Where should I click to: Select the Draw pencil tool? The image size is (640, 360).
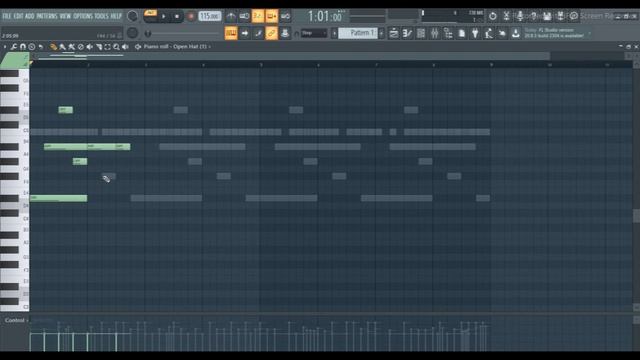[53, 47]
